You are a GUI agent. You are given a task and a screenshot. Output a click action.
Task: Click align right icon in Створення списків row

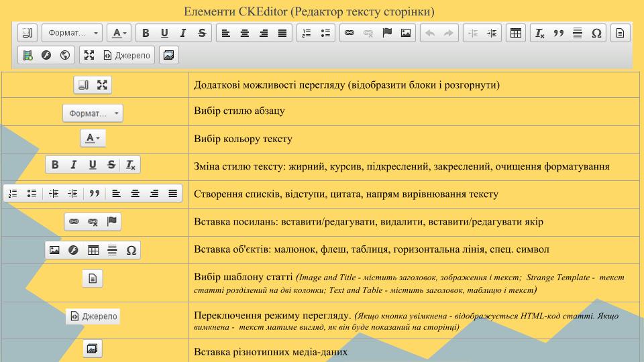tap(154, 193)
